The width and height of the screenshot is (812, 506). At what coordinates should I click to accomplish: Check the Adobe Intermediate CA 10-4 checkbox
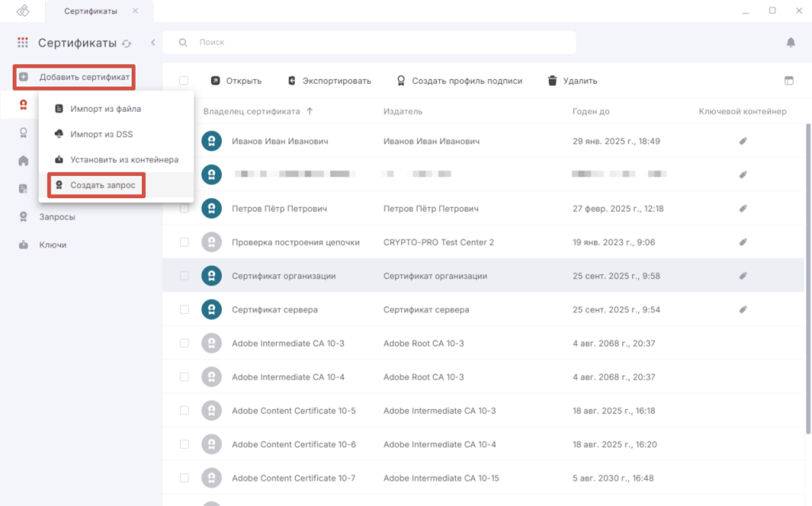[x=184, y=377]
